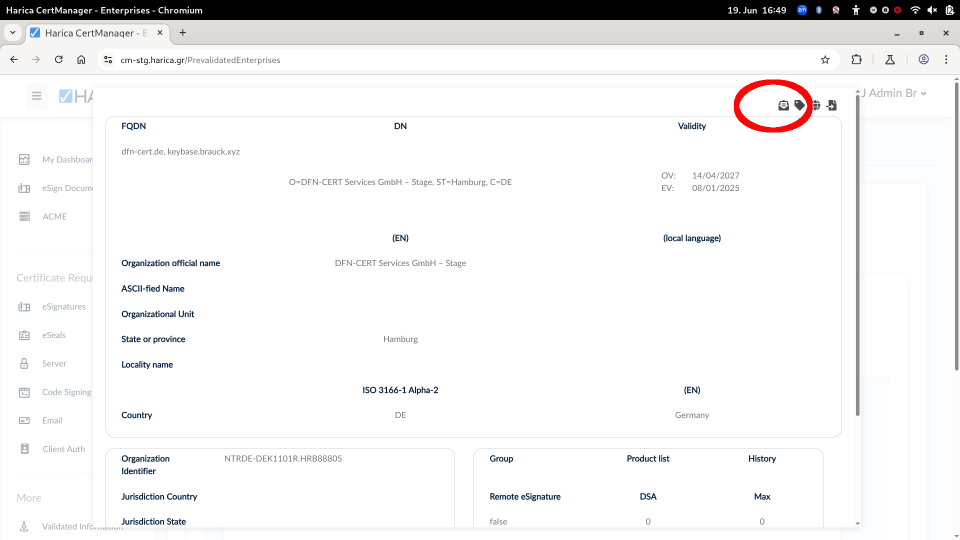The width and height of the screenshot is (960, 540).
Task: Click the Bluetooth icon in the top bar
Action: pyautogui.click(x=819, y=10)
